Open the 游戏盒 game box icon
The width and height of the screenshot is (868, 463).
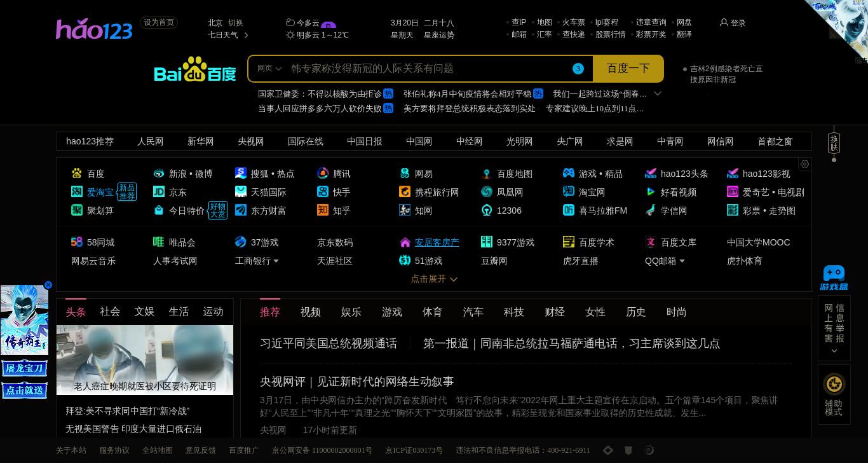[x=834, y=278]
